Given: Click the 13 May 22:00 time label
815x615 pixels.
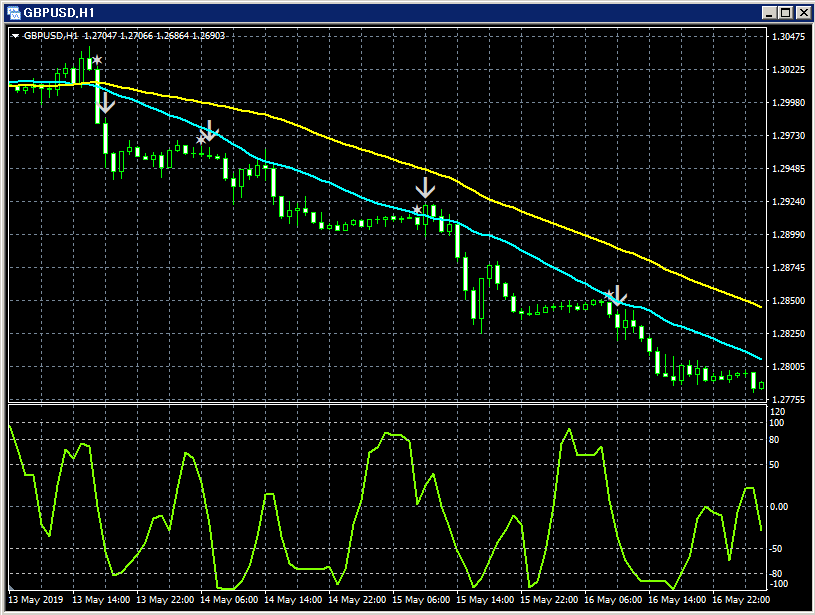Looking at the screenshot, I should [165, 600].
